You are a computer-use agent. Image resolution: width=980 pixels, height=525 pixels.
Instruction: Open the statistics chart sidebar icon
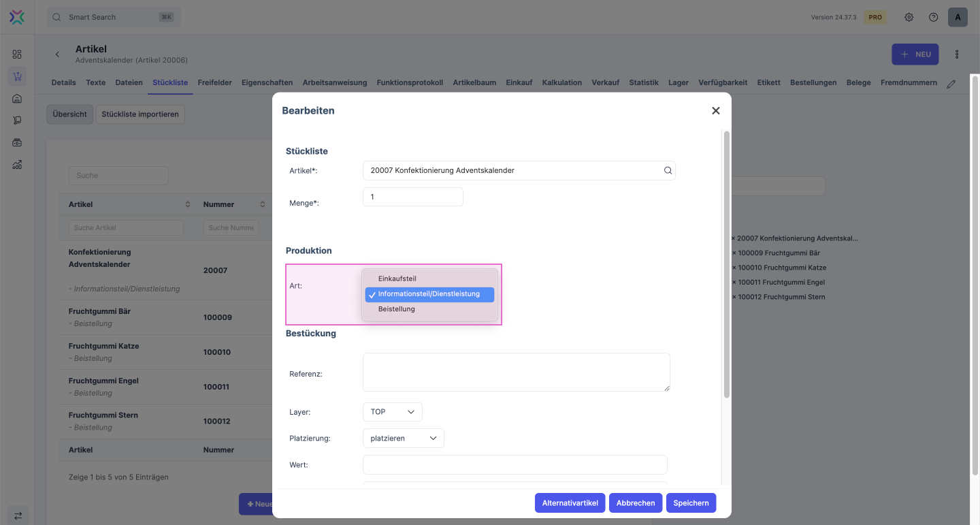(17, 164)
